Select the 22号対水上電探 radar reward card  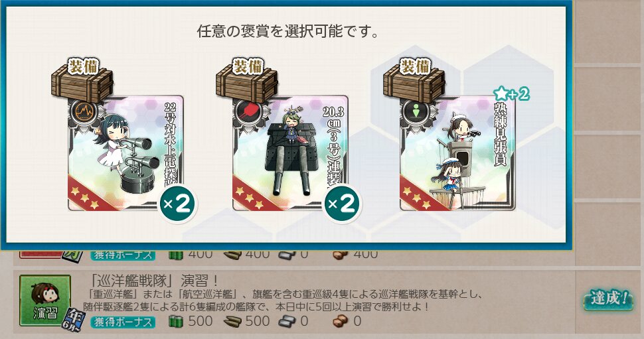pos(125,153)
